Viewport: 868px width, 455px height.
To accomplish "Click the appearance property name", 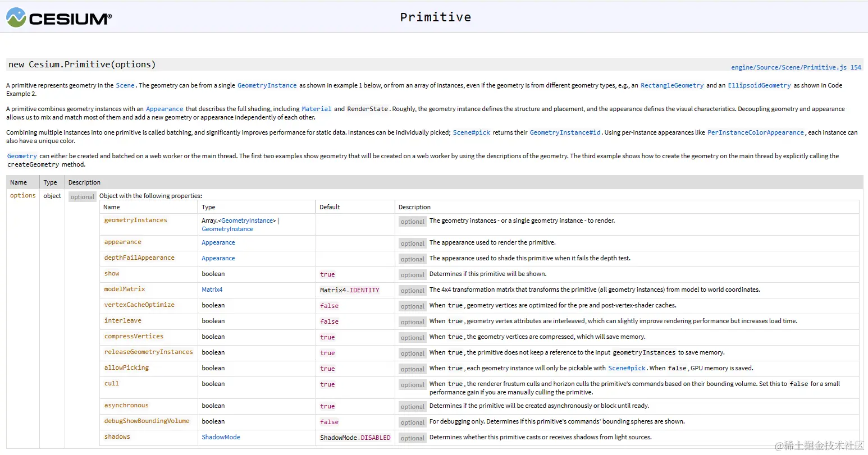I will tap(123, 242).
